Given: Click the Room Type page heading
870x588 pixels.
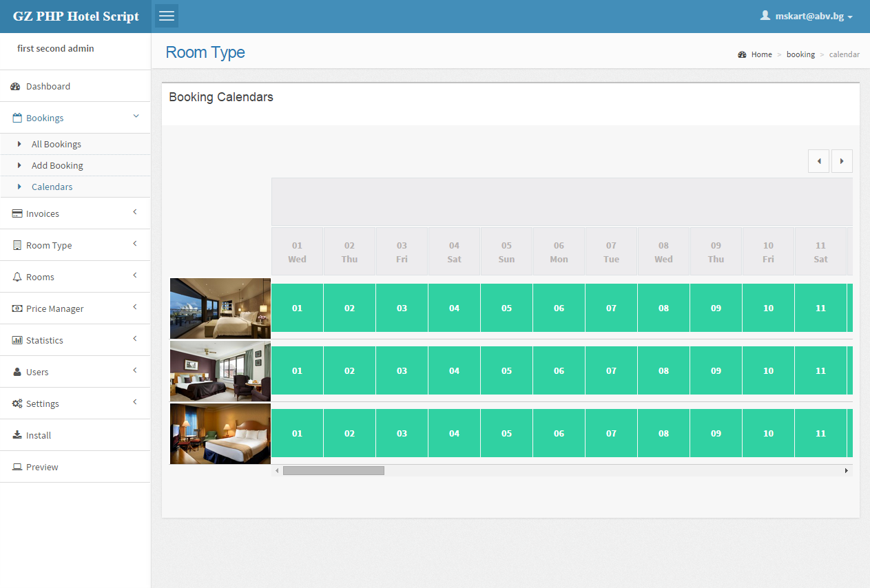Looking at the screenshot, I should coord(205,52).
